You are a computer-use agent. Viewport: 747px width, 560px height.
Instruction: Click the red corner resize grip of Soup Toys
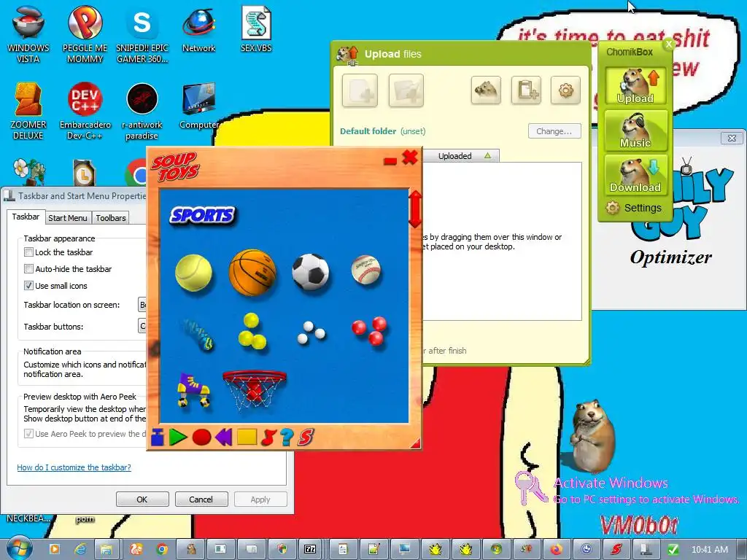click(x=416, y=443)
